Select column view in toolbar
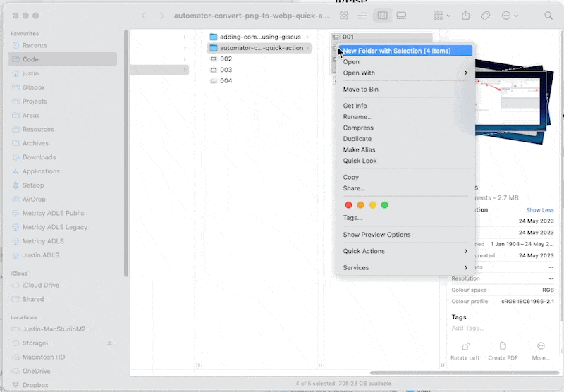Image resolution: width=564 pixels, height=392 pixels. [x=382, y=16]
